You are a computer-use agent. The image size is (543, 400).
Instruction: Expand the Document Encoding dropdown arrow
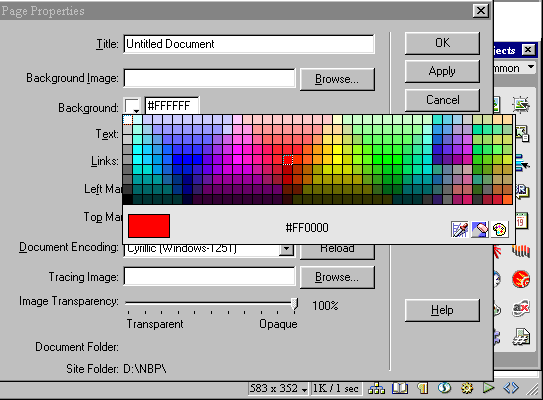click(287, 249)
